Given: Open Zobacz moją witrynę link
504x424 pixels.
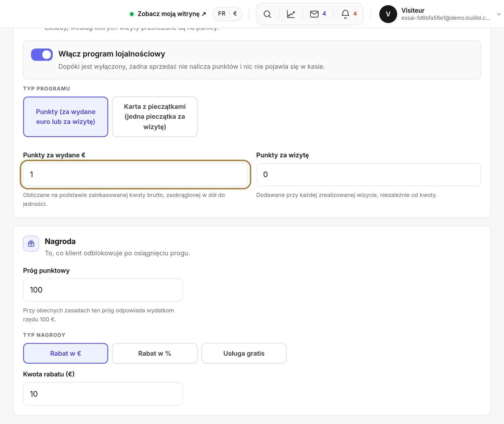Looking at the screenshot, I should tap(171, 14).
